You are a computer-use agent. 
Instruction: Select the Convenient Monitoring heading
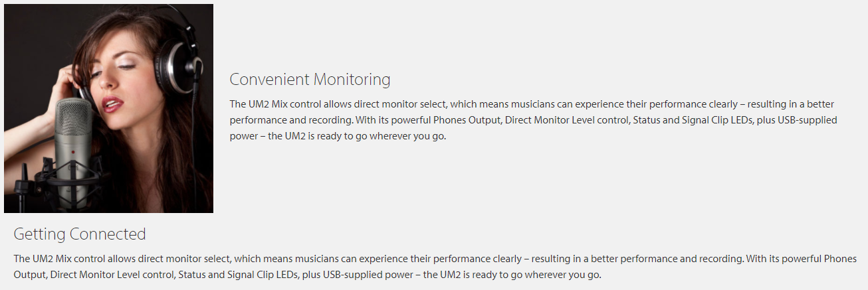pos(310,80)
